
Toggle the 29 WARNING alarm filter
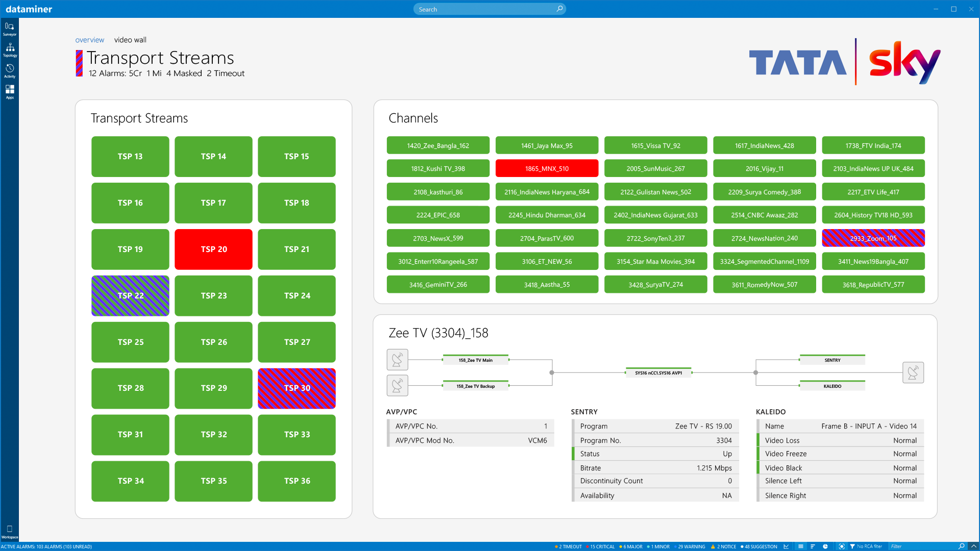[x=690, y=546]
